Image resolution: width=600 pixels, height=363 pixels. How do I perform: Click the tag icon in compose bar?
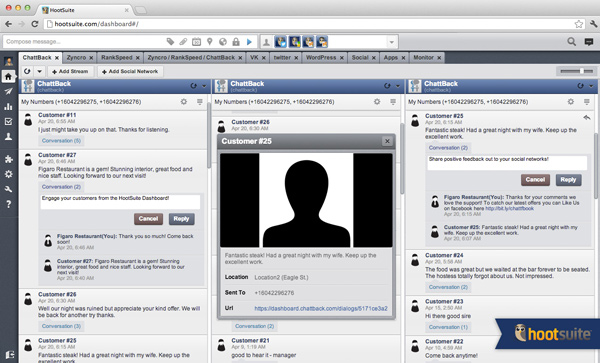170,42
